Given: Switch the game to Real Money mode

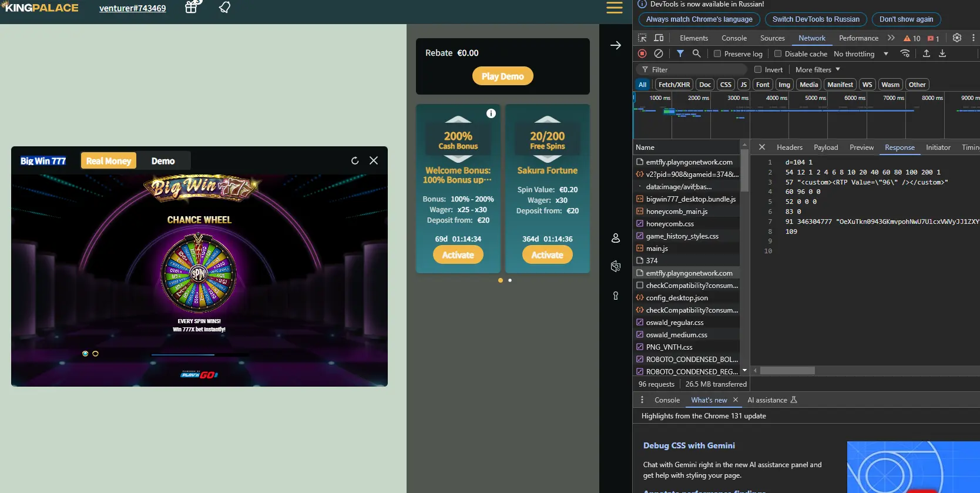Looking at the screenshot, I should [109, 161].
